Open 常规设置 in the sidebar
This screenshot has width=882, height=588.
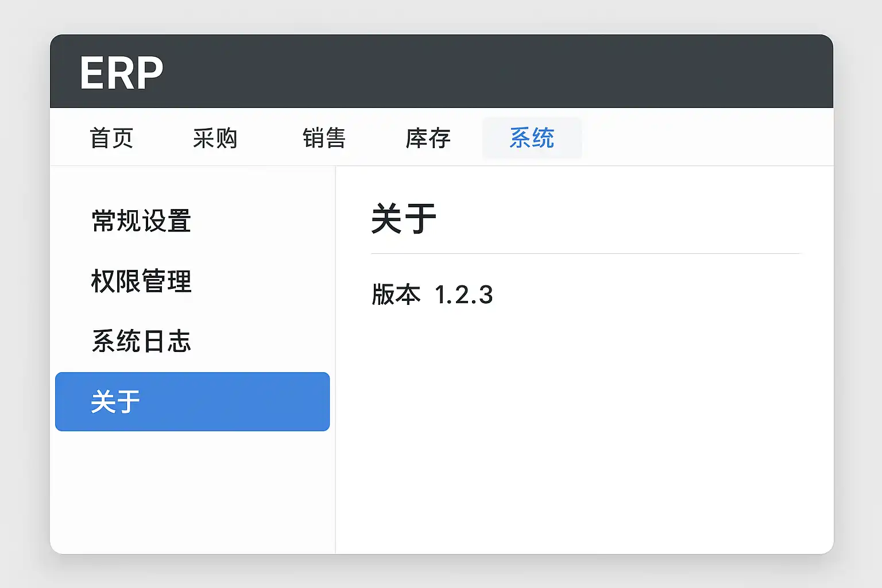click(x=141, y=221)
